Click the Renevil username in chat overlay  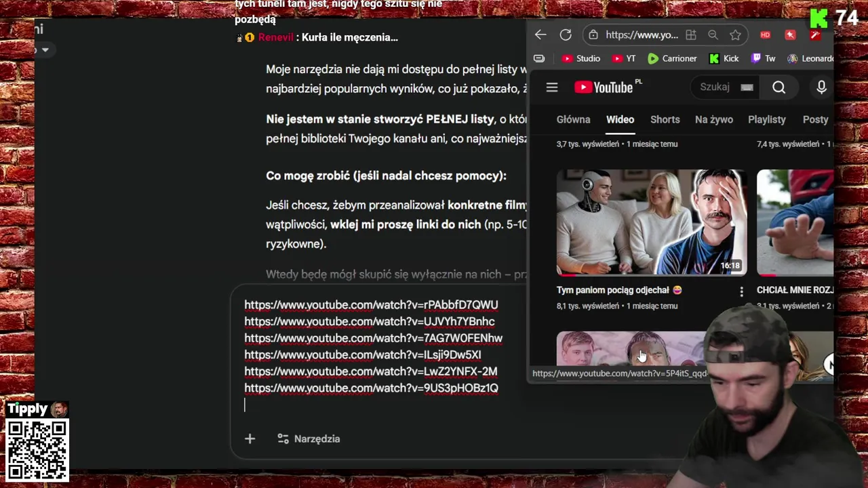pos(275,37)
